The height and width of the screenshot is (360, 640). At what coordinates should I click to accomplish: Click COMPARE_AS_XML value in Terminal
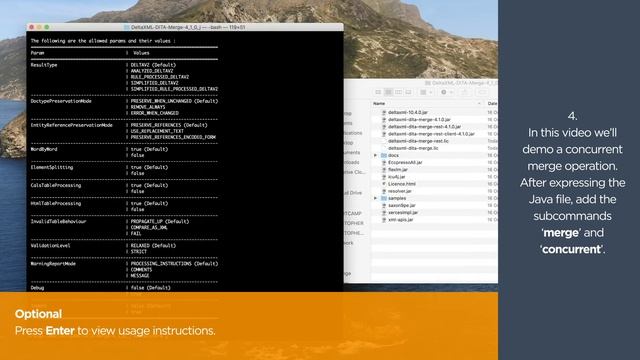coord(149,228)
